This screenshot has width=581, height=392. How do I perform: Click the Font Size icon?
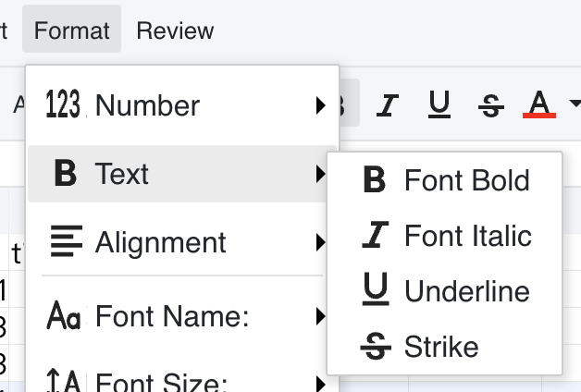tap(64, 380)
